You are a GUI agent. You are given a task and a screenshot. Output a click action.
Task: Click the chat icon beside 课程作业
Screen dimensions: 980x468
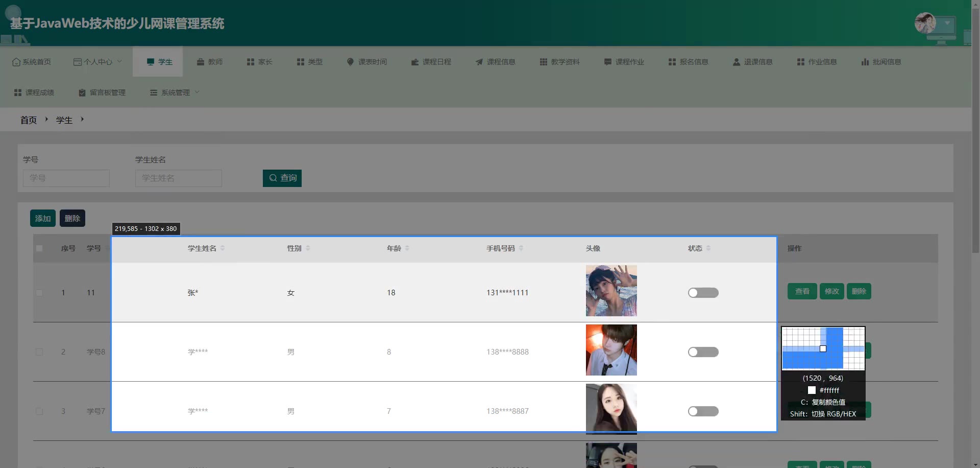click(x=608, y=62)
